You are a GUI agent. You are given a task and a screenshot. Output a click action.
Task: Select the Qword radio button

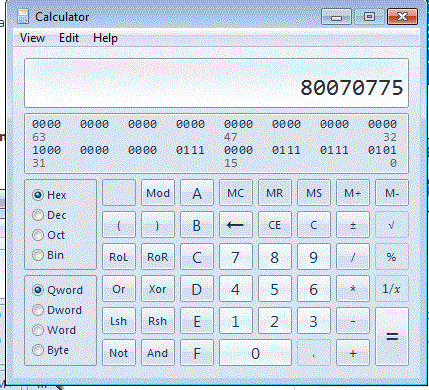click(57, 290)
